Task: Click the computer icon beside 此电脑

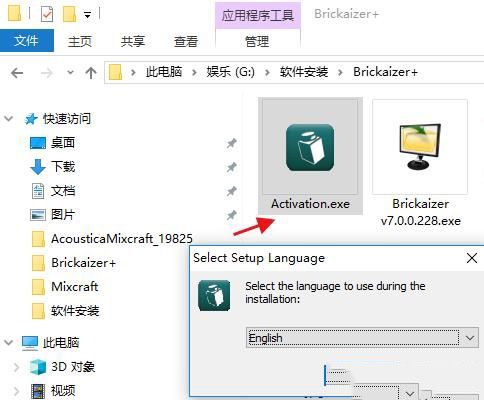Action: [30, 343]
